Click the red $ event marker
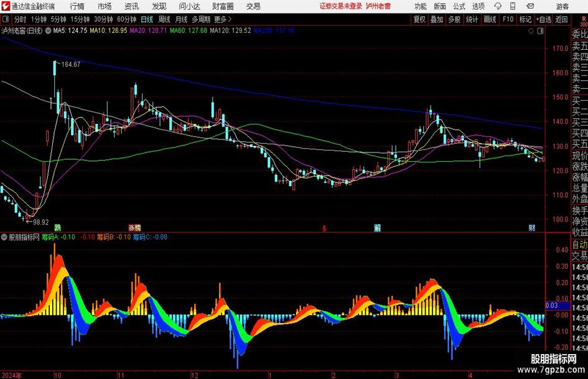This screenshot has width=588, height=379. pyautogui.click(x=324, y=228)
